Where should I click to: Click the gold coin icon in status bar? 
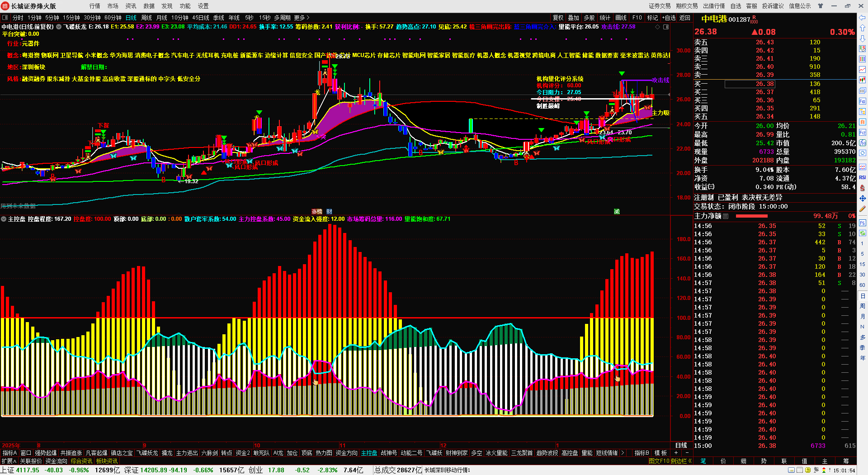pyautogui.click(x=808, y=470)
